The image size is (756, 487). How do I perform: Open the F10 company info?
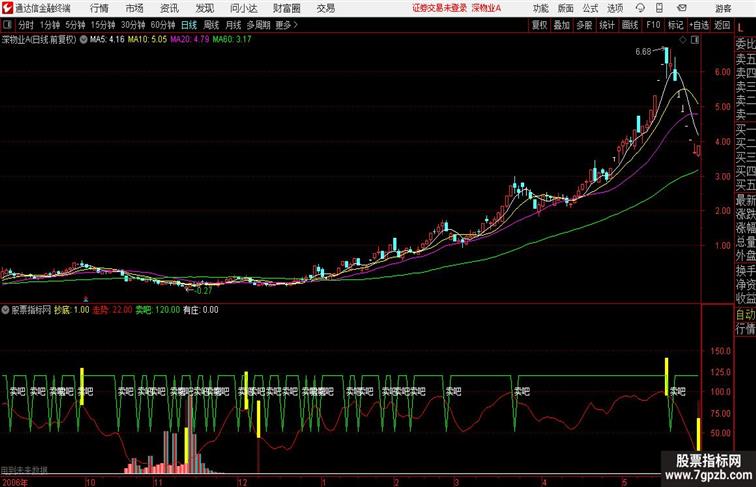[653, 25]
